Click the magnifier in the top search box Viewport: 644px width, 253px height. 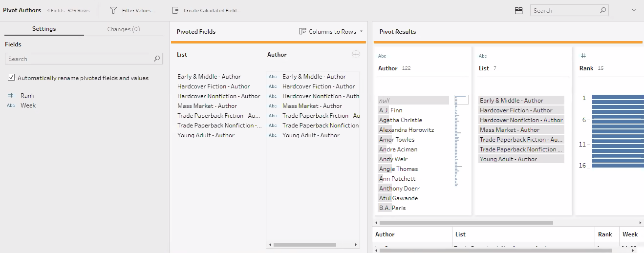coord(603,10)
